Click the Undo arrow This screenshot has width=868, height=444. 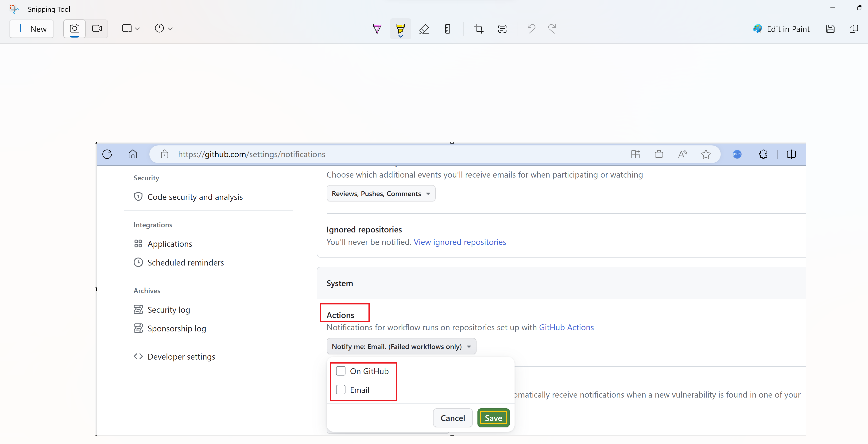click(x=531, y=29)
